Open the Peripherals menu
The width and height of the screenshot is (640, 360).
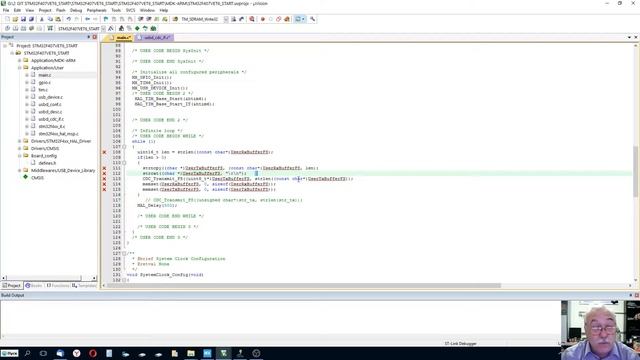click(x=96, y=10)
